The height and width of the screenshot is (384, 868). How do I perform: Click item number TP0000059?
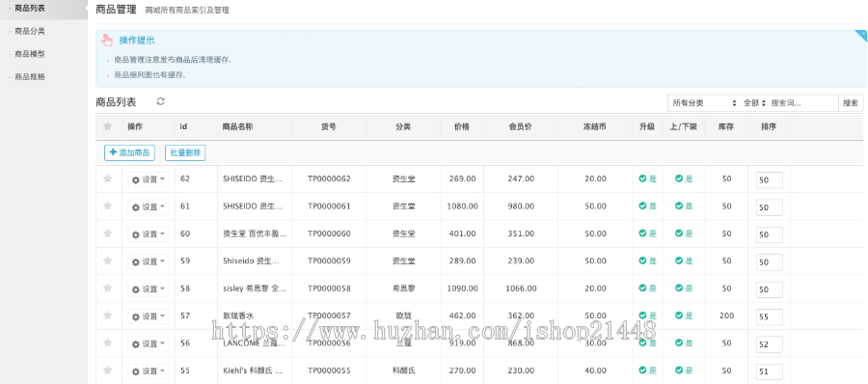329,261
